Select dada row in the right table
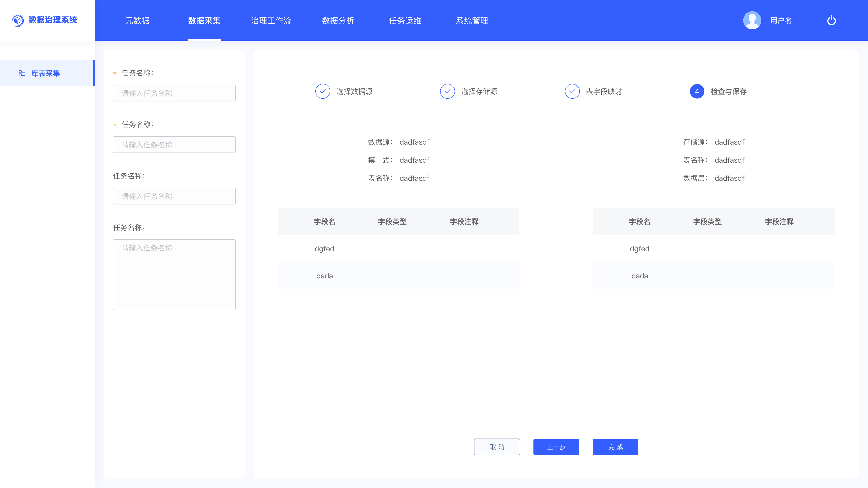 (714, 276)
